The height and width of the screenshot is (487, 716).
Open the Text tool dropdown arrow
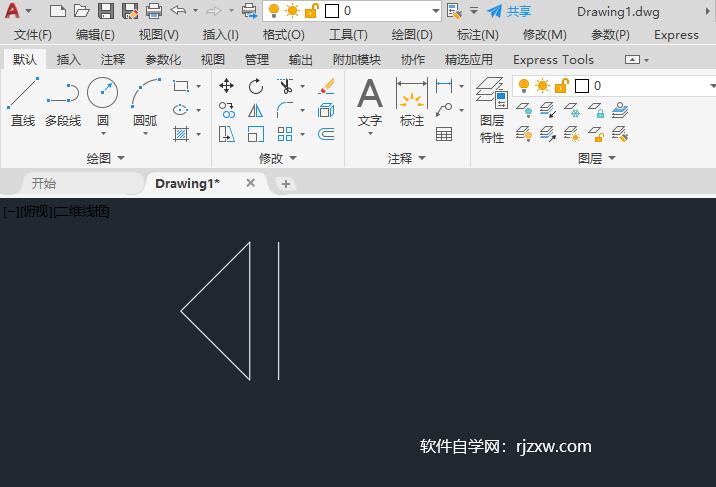coord(370,134)
